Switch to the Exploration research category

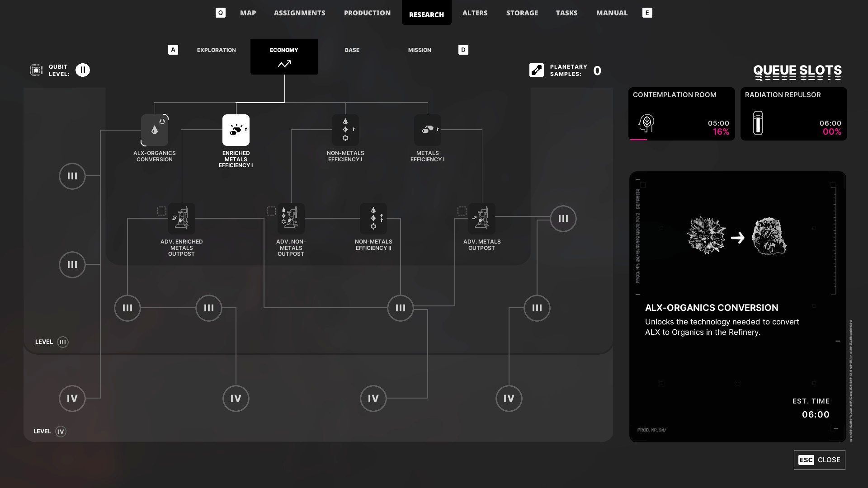pos(216,50)
